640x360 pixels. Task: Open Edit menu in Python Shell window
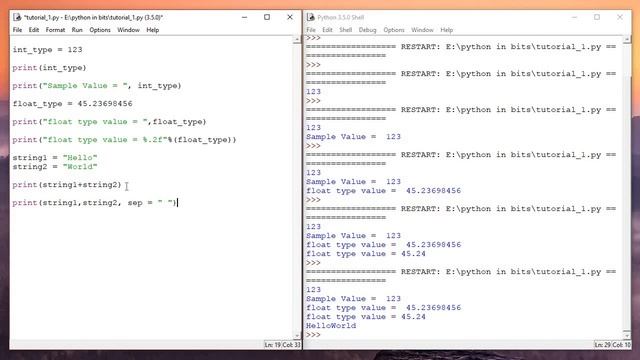327,30
